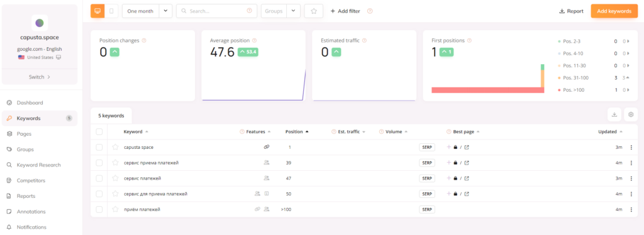Click Switch project link
Image resolution: width=644 pixels, height=235 pixels.
40,77
